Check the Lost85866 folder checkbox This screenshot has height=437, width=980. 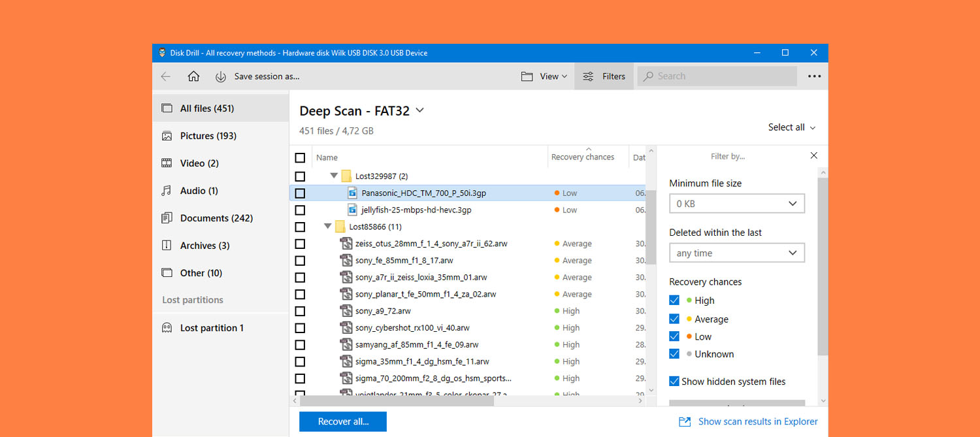click(x=300, y=227)
